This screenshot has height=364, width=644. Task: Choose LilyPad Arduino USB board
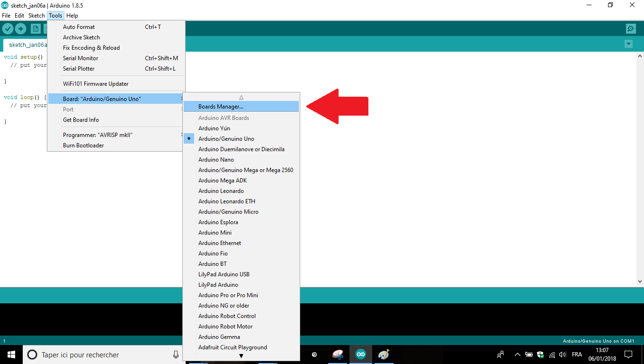241,274
